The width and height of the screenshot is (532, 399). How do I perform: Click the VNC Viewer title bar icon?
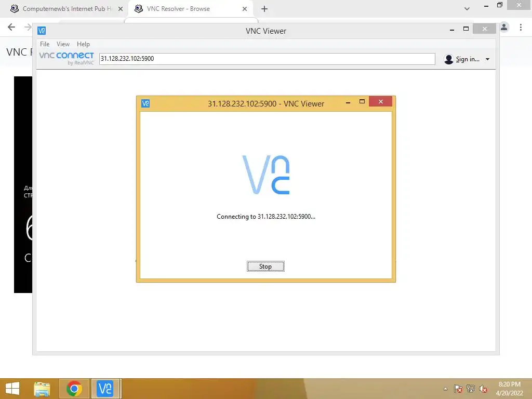pyautogui.click(x=42, y=31)
